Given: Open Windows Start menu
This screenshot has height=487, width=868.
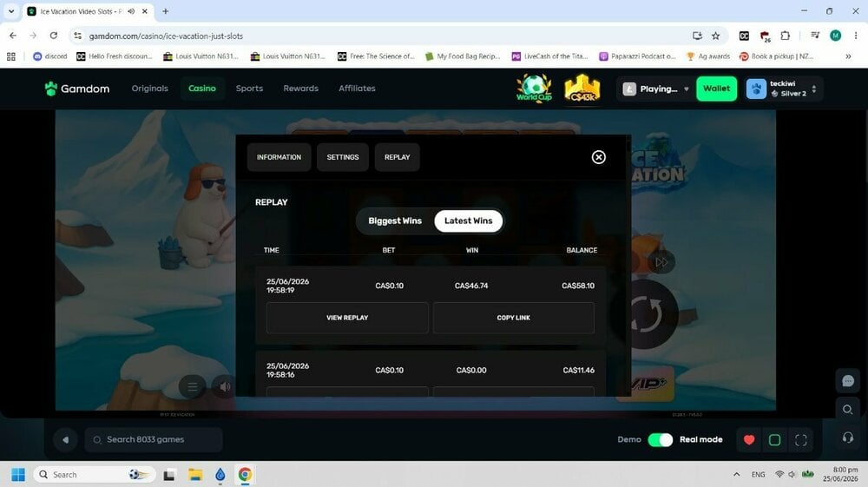Looking at the screenshot, I should (17, 475).
